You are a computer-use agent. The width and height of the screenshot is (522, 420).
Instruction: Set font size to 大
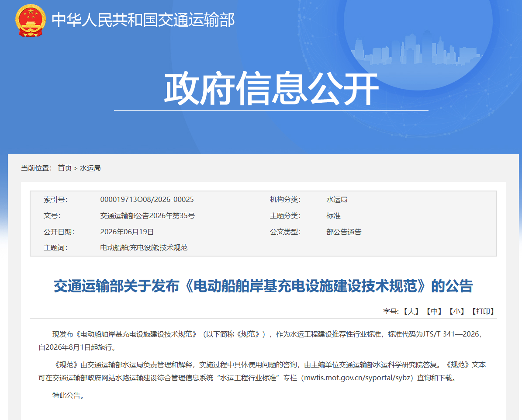click(x=411, y=312)
